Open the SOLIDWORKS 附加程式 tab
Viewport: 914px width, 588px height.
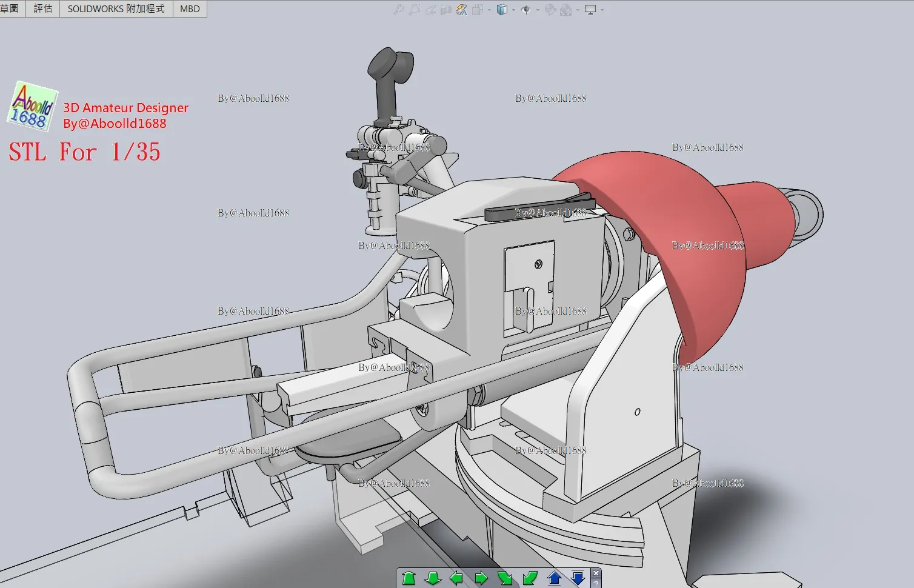tap(116, 8)
